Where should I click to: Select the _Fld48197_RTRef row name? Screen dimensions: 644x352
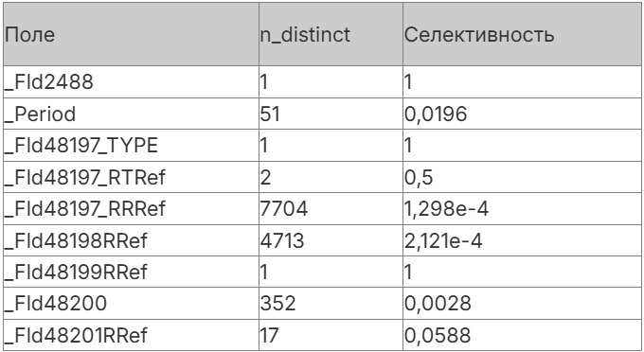pyautogui.click(x=131, y=177)
